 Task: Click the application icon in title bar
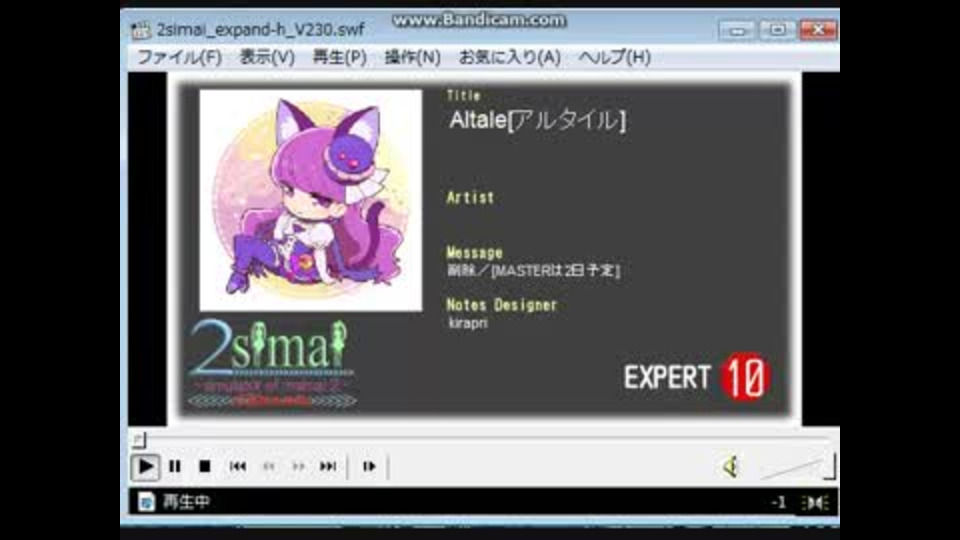click(x=141, y=29)
